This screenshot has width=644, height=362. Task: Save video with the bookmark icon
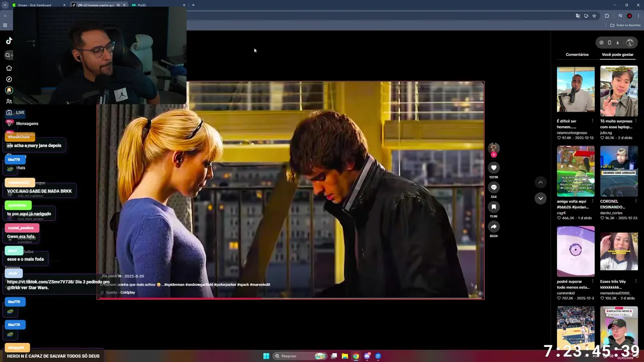point(494,207)
